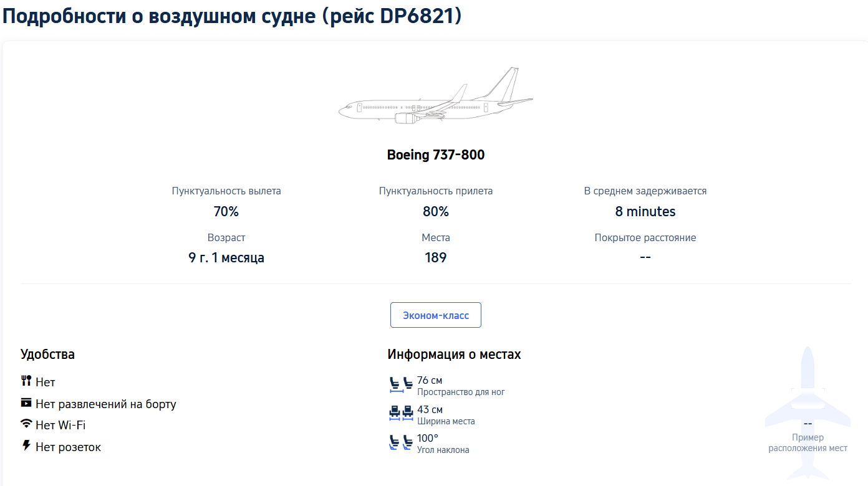Select the Wi-Fi icon in amenities
The image size is (868, 486).
point(26,424)
